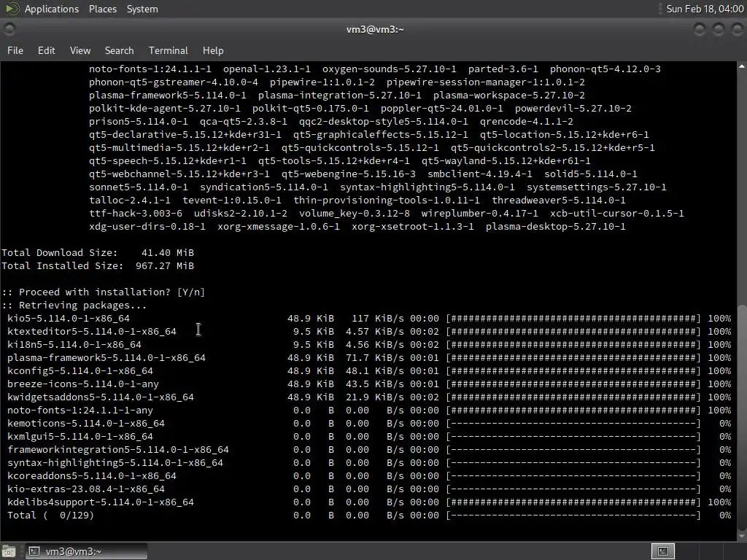
Task: Click the Total ( 0/129) summary line
Action: (x=368, y=516)
